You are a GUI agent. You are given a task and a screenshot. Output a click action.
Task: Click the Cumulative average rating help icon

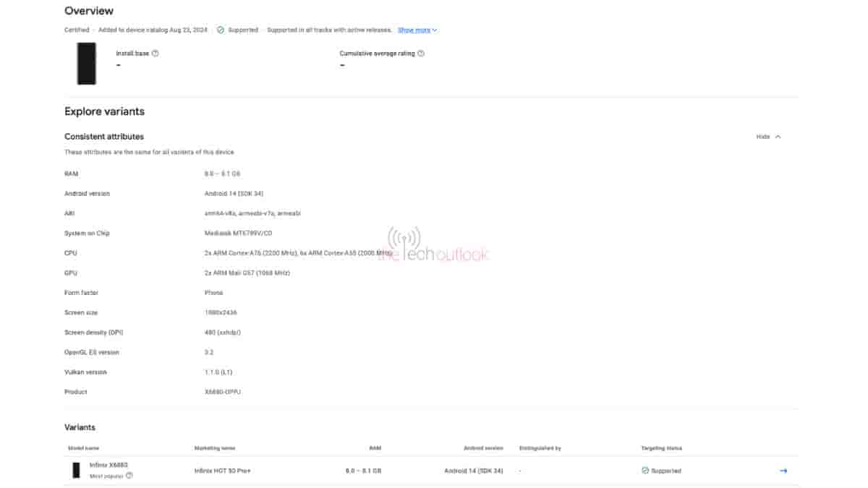click(x=421, y=53)
